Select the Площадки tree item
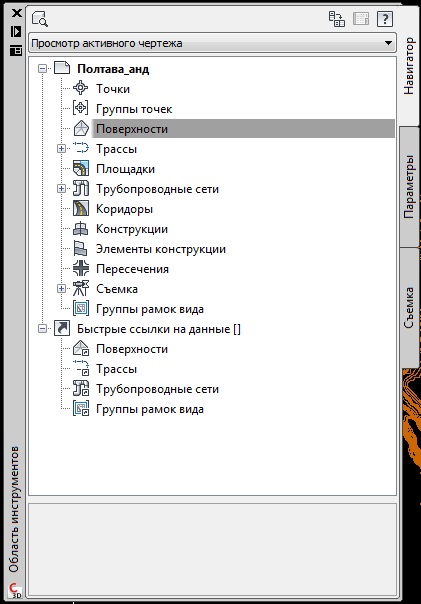The image size is (421, 604). (x=126, y=169)
